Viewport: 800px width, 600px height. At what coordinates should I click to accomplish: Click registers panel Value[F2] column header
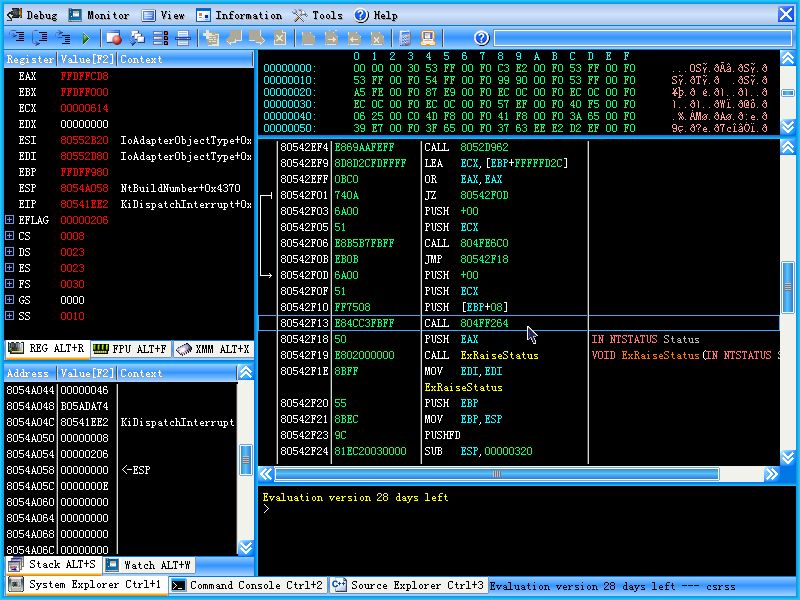pyautogui.click(x=86, y=59)
